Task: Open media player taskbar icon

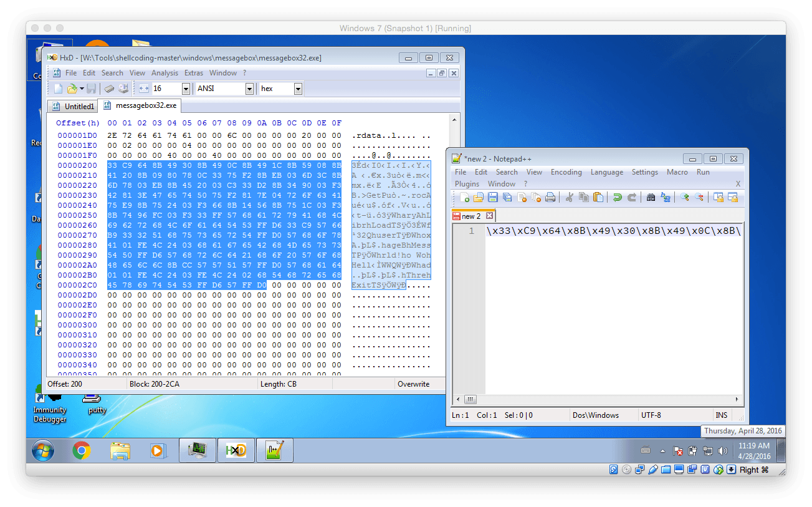Action: (158, 450)
